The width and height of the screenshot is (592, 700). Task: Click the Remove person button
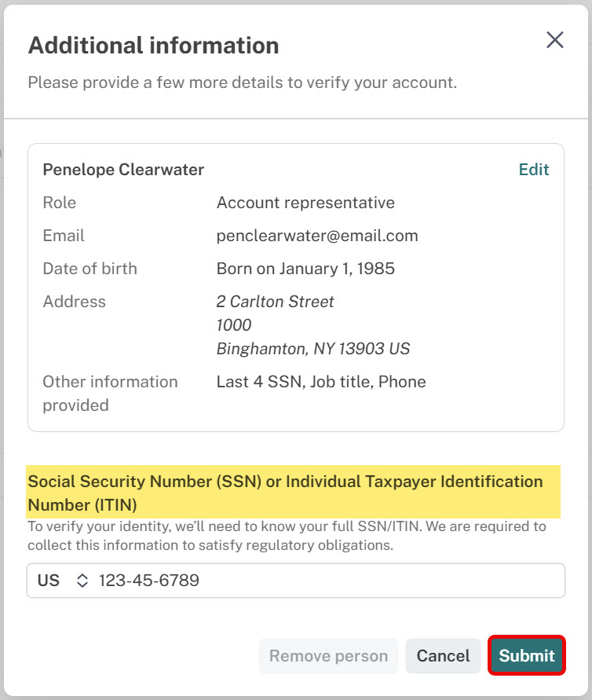pyautogui.click(x=328, y=656)
